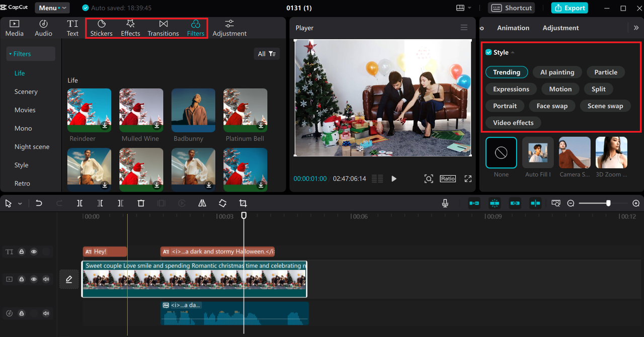
Task: Toggle preview axis icon
Action: (x=535, y=203)
